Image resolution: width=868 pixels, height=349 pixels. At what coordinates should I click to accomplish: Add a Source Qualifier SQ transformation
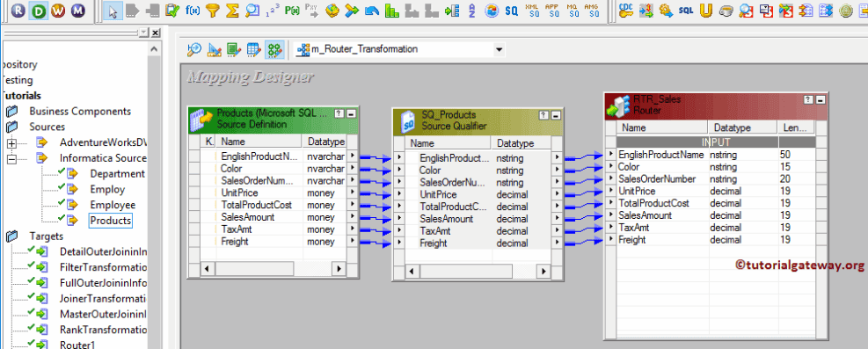512,10
